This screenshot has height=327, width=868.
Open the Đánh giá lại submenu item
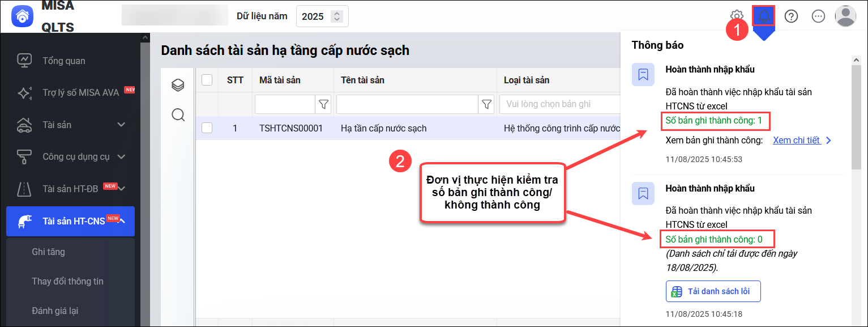tap(70, 311)
